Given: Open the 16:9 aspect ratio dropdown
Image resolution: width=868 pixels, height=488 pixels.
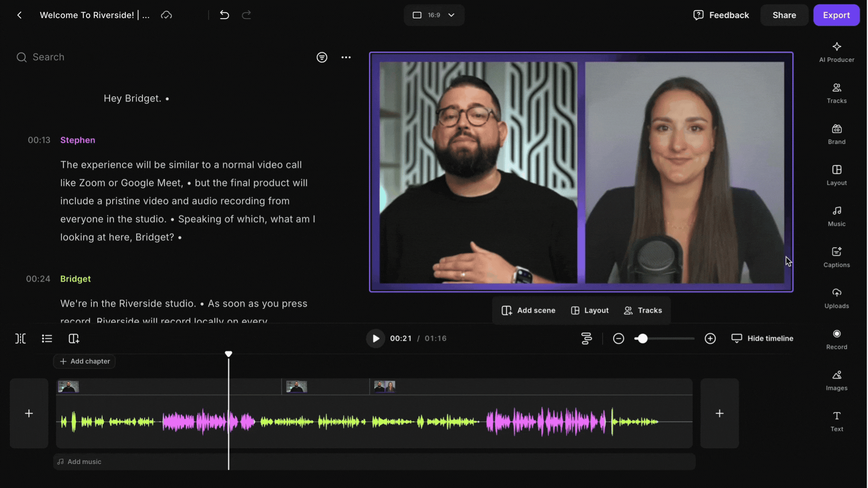Looking at the screenshot, I should (434, 15).
